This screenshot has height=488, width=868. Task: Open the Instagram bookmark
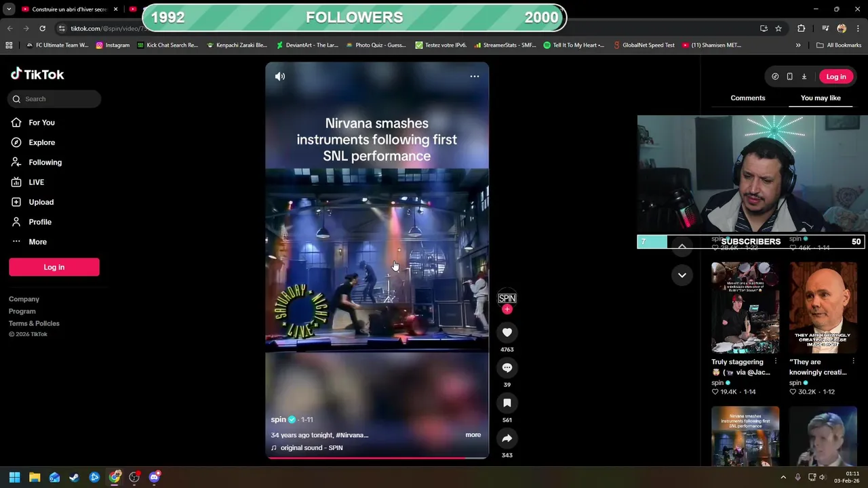(113, 45)
